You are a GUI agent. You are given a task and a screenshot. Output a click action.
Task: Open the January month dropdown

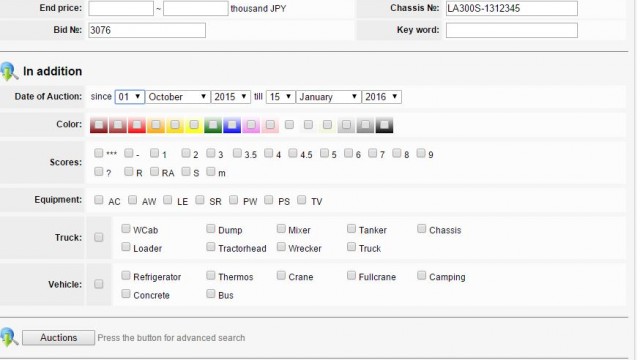click(328, 97)
